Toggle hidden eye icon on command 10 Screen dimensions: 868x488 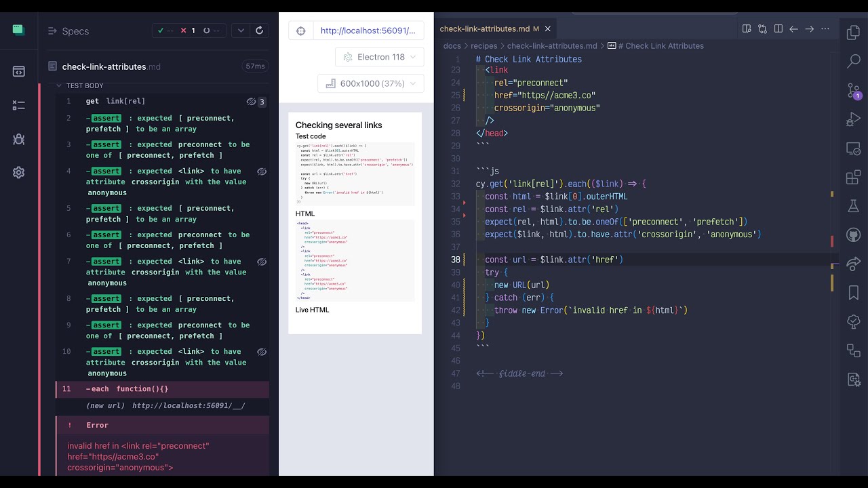tap(262, 352)
